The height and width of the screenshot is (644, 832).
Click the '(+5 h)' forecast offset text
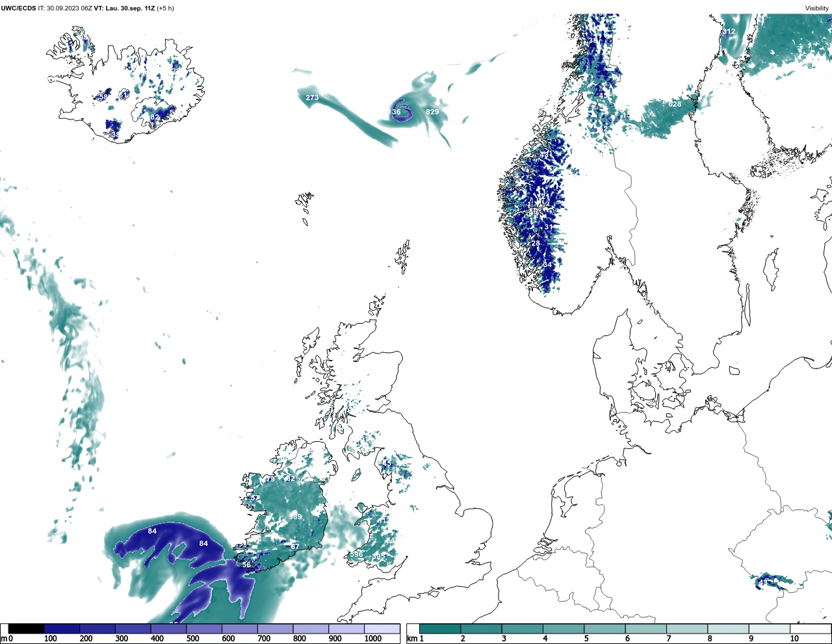[165, 8]
